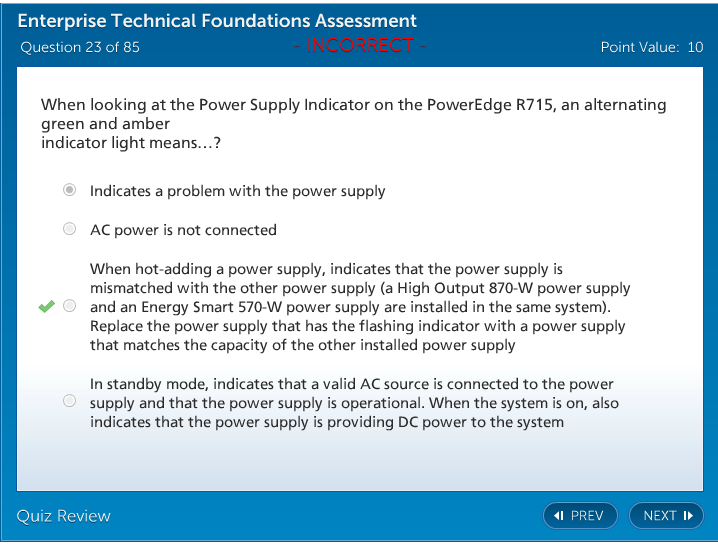Viewport: 718px width, 545px height.
Task: Choose the radio for the hot-adding mismatched answer
Action: [69, 306]
